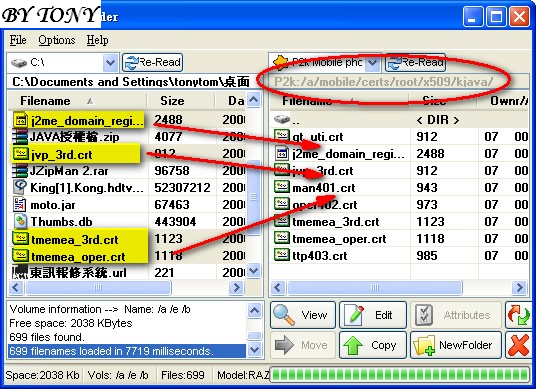
Task: Select tmemea_oper.crt icon in left panel
Action: coord(21,256)
